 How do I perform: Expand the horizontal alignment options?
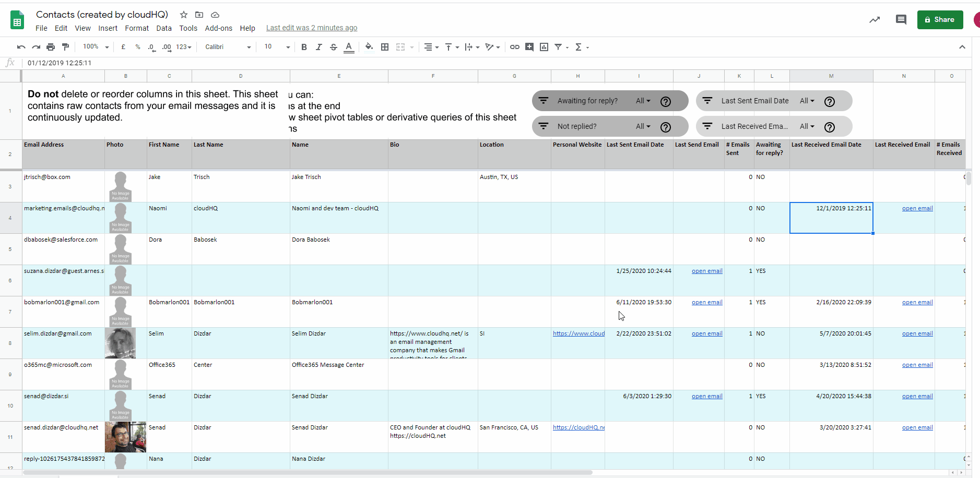coord(438,47)
